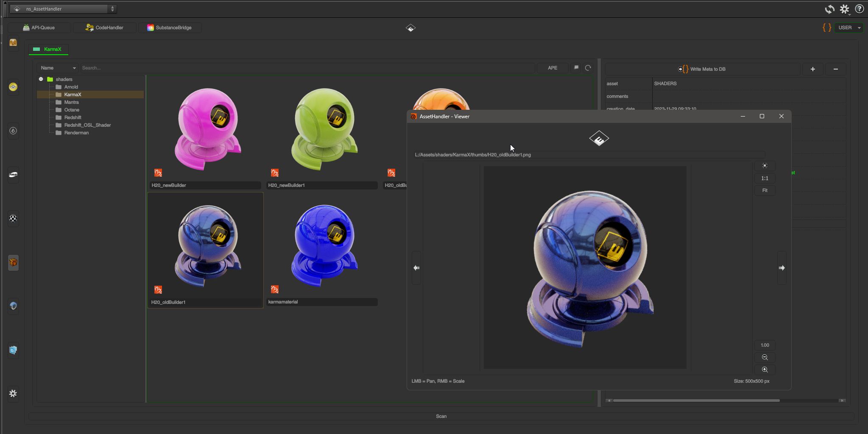The height and width of the screenshot is (434, 868).
Task: Switch to the CodeHandler tab
Action: click(x=104, y=28)
